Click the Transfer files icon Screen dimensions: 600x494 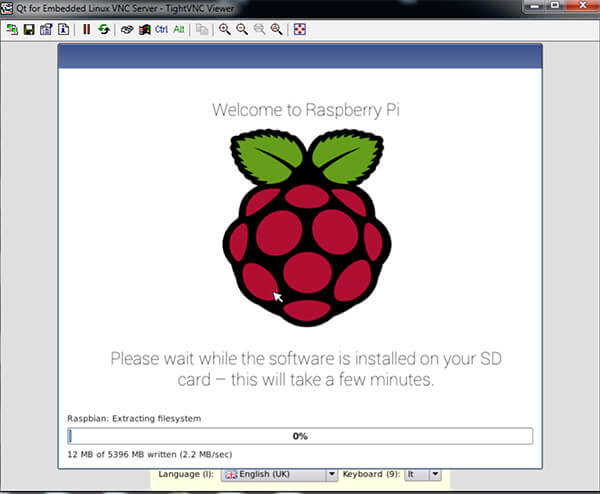point(202,29)
